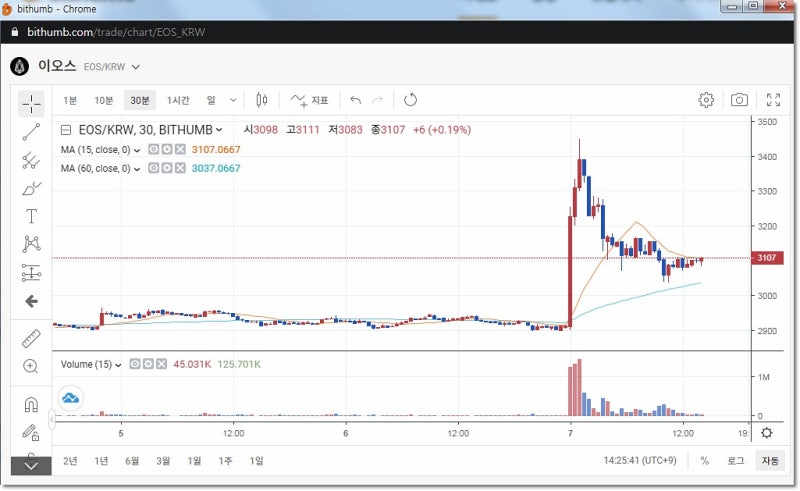This screenshot has height=491, width=800.
Task: Expand MA (15, close, 0) options arrow
Action: (137, 150)
